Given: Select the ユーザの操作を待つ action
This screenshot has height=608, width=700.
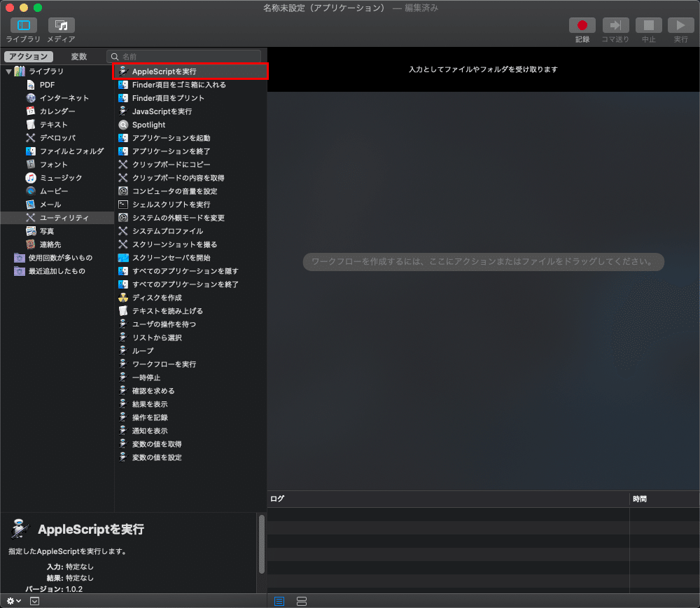Looking at the screenshot, I should [190, 324].
